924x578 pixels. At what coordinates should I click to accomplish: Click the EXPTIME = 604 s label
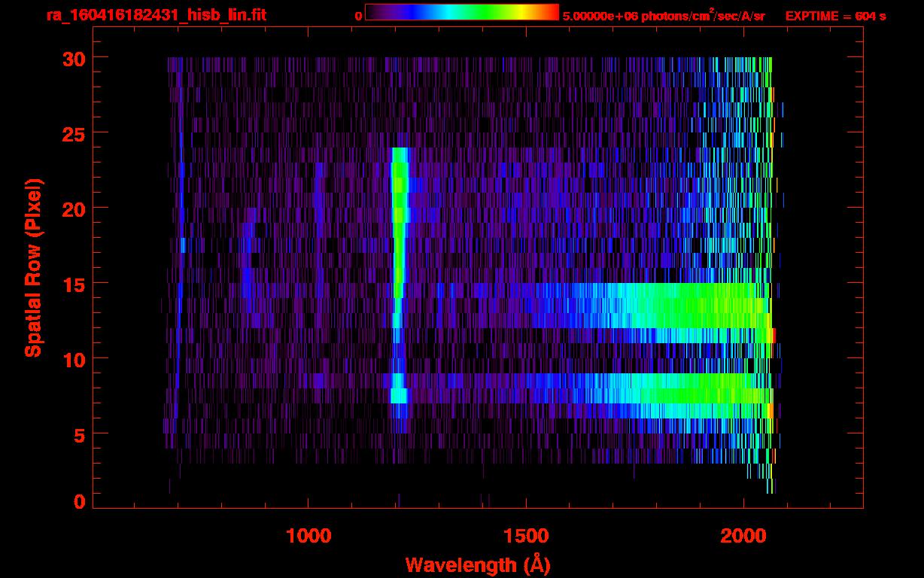835,16
